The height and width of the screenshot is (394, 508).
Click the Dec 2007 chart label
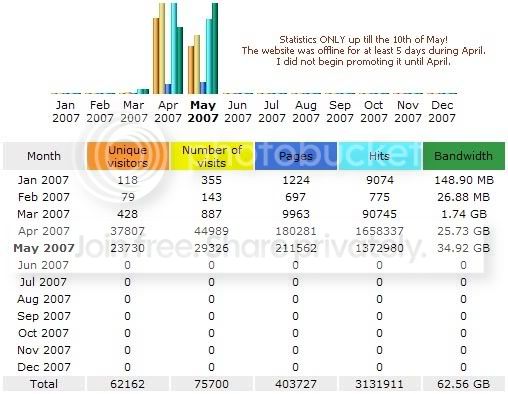click(442, 111)
